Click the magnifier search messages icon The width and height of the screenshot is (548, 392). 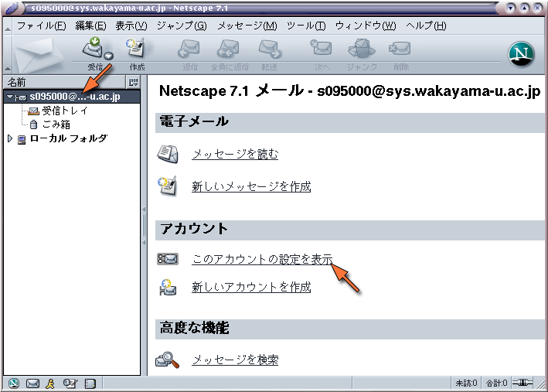[x=168, y=360]
